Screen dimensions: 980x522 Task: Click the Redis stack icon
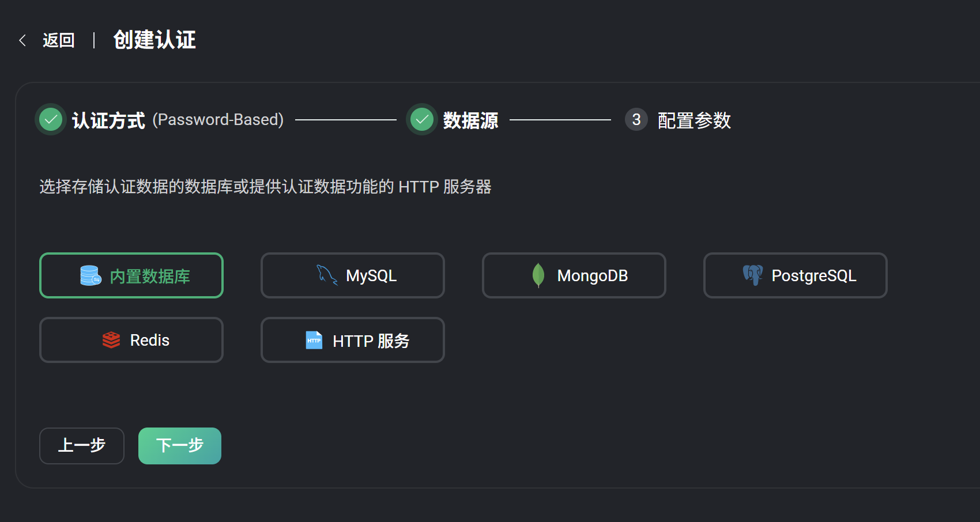tap(111, 340)
